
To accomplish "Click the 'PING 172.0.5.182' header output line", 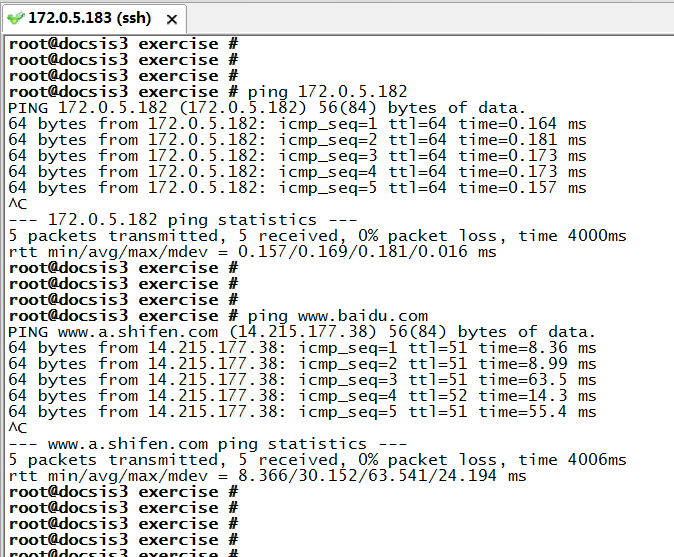I will point(266,108).
